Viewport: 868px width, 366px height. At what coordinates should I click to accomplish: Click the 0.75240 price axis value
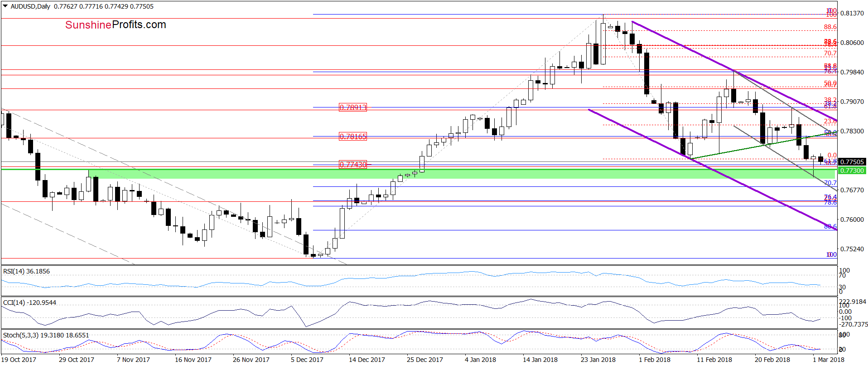[852, 249]
